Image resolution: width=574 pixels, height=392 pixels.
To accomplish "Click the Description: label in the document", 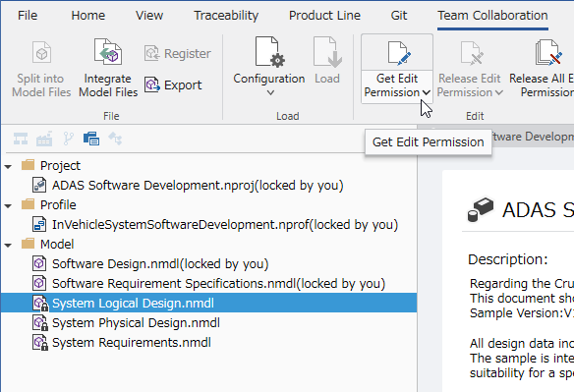I will coord(508,259).
